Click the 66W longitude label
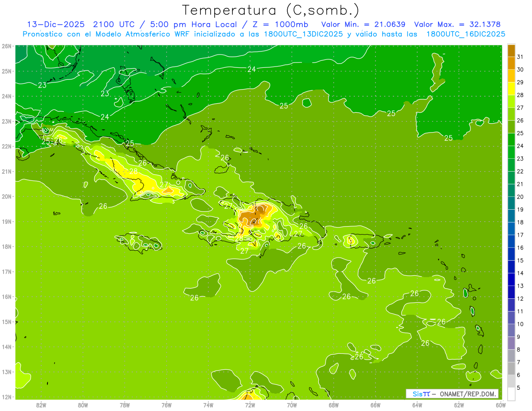532x411 pixels. pos(376,404)
